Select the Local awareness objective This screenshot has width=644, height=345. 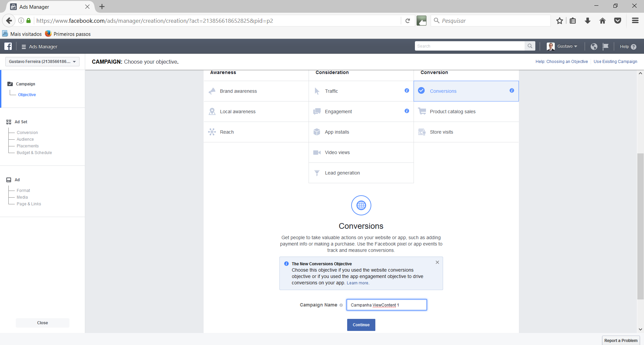256,112
